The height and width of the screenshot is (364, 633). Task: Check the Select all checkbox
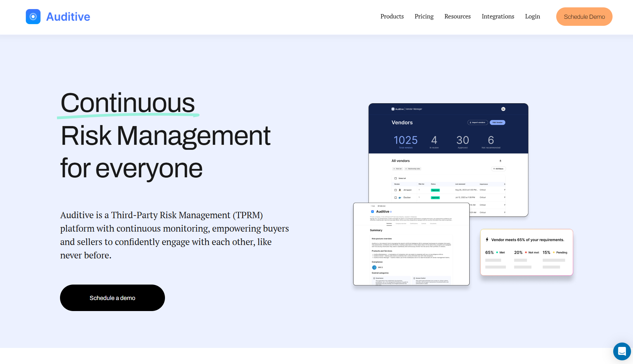point(396,178)
